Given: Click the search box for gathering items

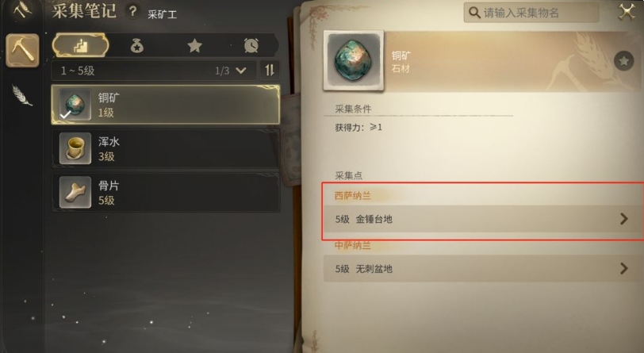Looking at the screenshot, I should (x=531, y=13).
